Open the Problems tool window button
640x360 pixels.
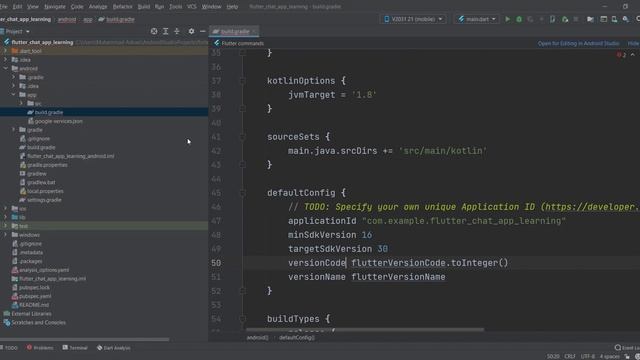40,348
